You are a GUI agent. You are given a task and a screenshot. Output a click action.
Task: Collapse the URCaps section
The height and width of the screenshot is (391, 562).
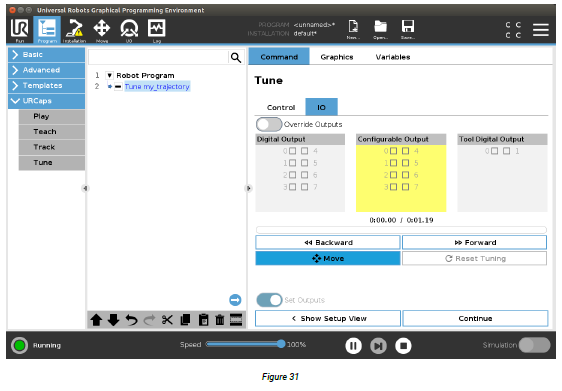[46, 101]
